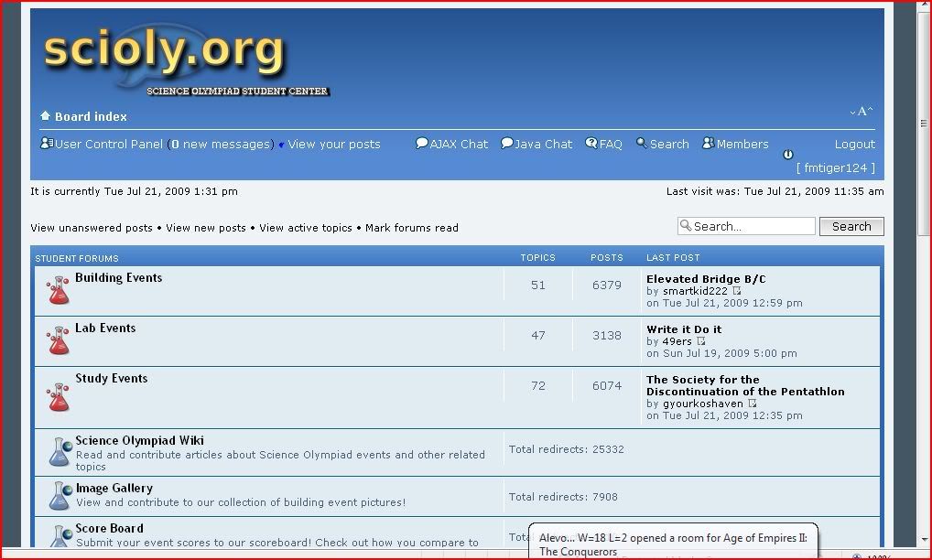Click the Building Events posts count 6379
The height and width of the screenshot is (560, 932).
tap(606, 285)
